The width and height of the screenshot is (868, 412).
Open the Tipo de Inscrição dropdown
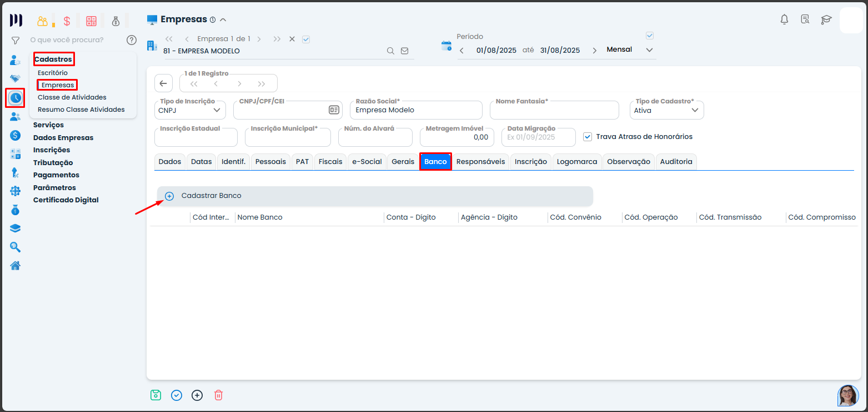click(x=191, y=110)
